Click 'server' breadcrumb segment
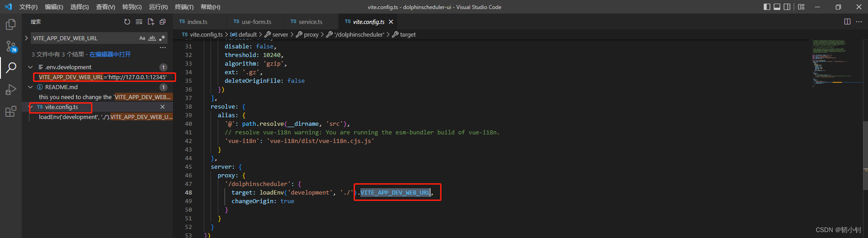 click(x=280, y=34)
